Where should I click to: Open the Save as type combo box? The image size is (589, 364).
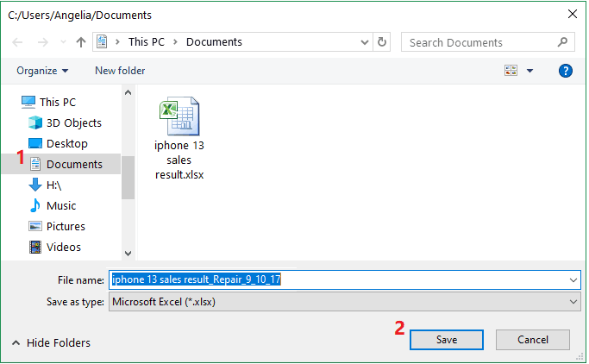pyautogui.click(x=344, y=302)
